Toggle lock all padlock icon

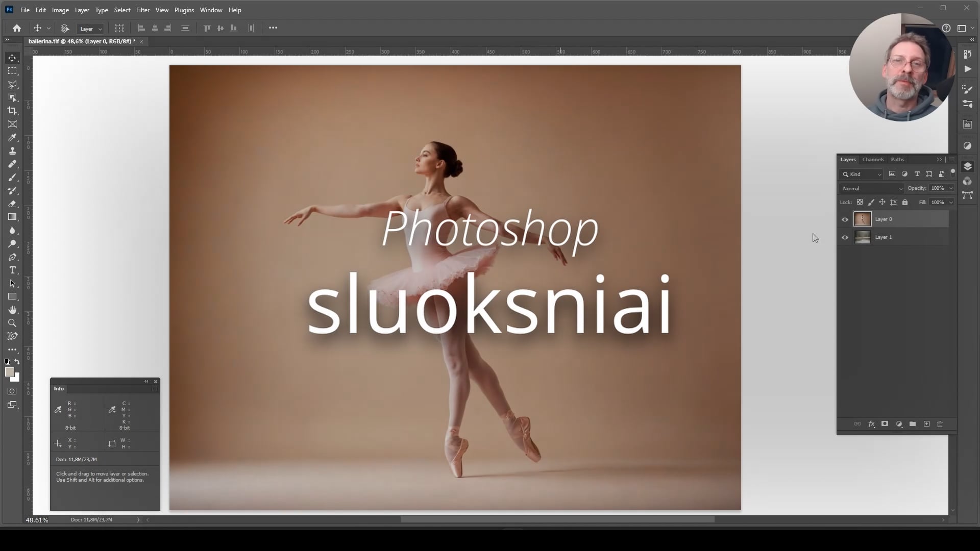click(905, 202)
